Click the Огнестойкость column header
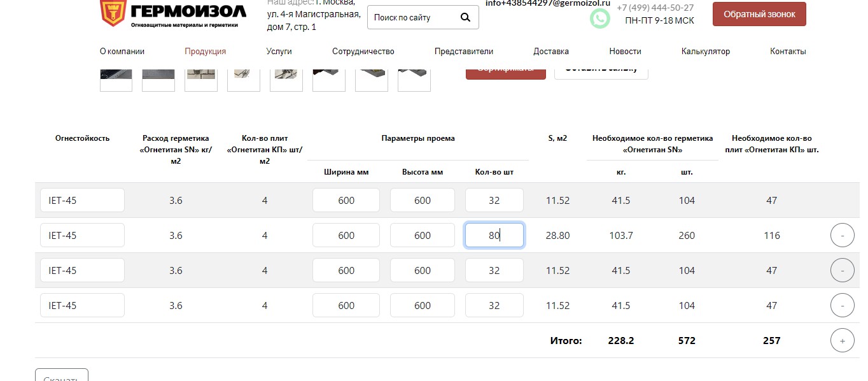Image resolution: width=868 pixels, height=381 pixels. pos(82,138)
